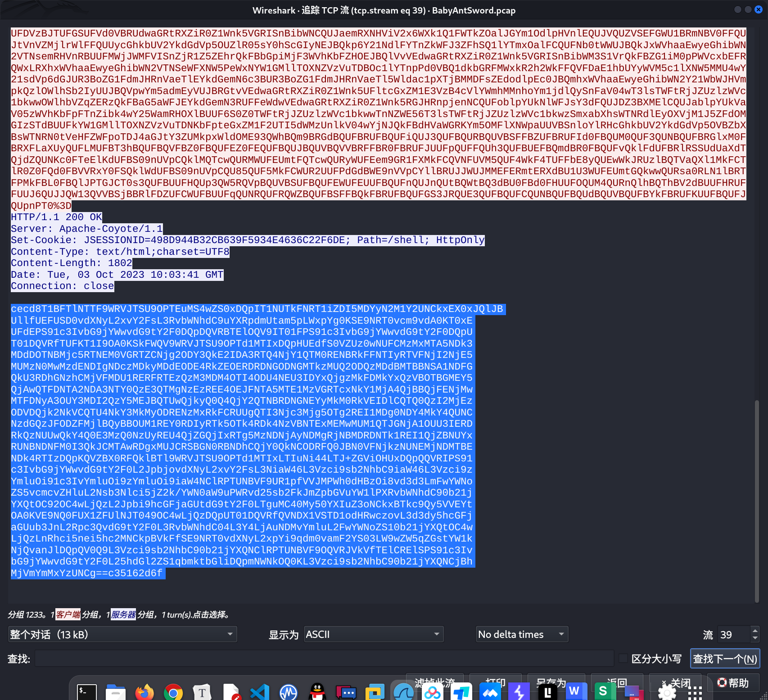Open the Typora icon in the dock
768x700 pixels.
click(202, 692)
